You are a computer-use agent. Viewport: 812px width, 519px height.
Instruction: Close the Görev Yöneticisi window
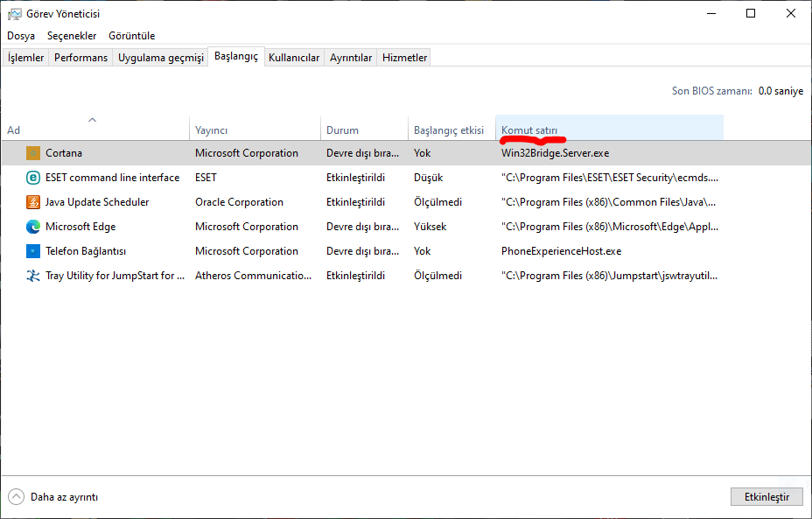click(791, 13)
